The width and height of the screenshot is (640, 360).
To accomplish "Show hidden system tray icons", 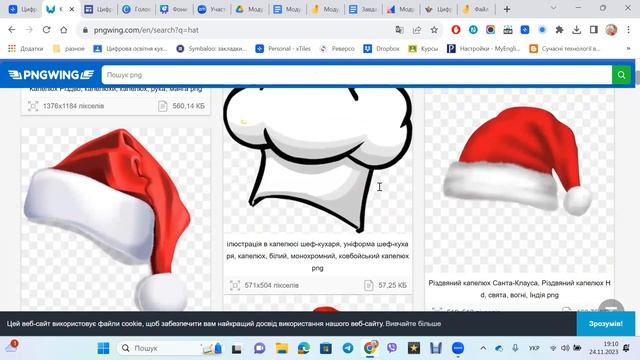I will coord(483,348).
